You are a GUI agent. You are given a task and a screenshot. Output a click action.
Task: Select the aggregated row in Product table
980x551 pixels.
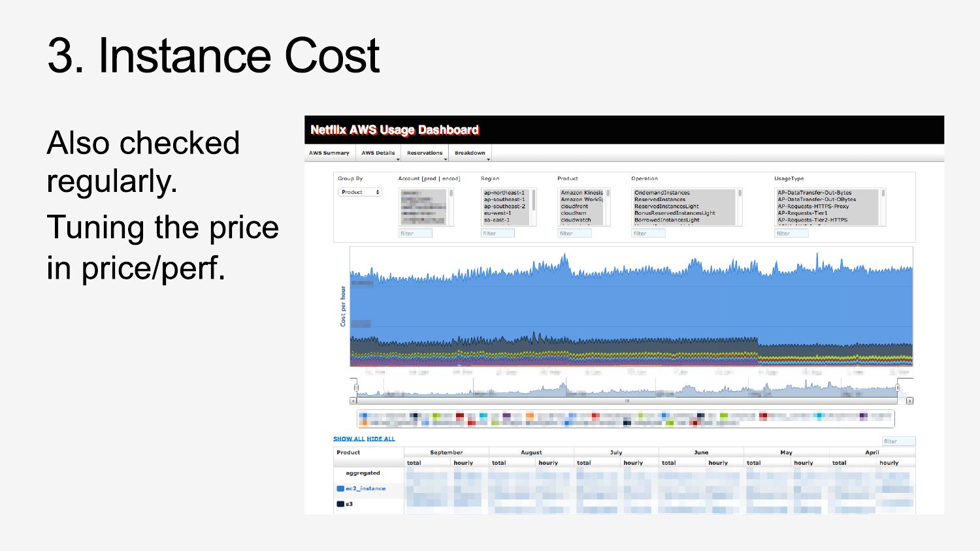(x=363, y=473)
